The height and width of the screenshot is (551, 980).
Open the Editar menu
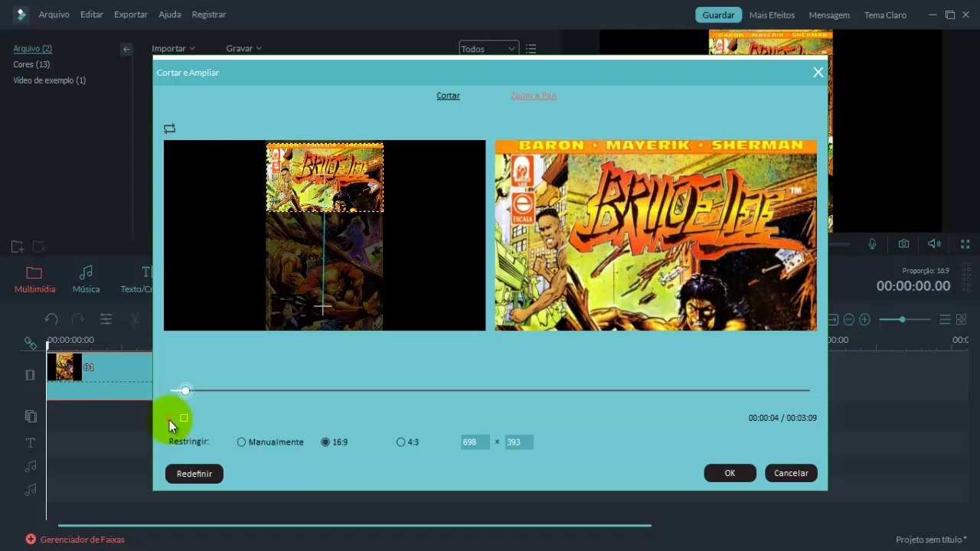point(92,15)
